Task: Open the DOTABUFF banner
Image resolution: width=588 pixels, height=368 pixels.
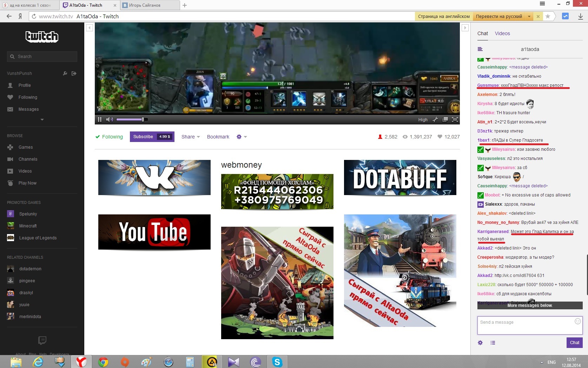Action: pos(400,177)
